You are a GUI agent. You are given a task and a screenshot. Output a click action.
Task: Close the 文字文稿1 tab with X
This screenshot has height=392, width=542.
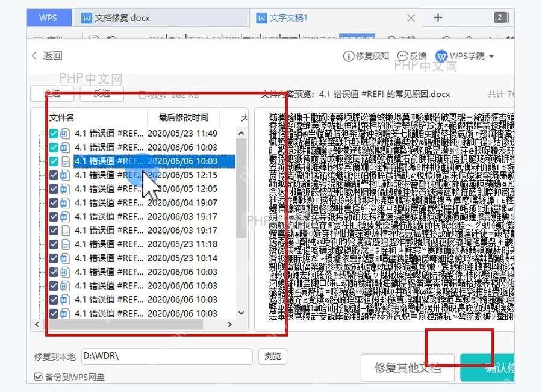point(411,18)
